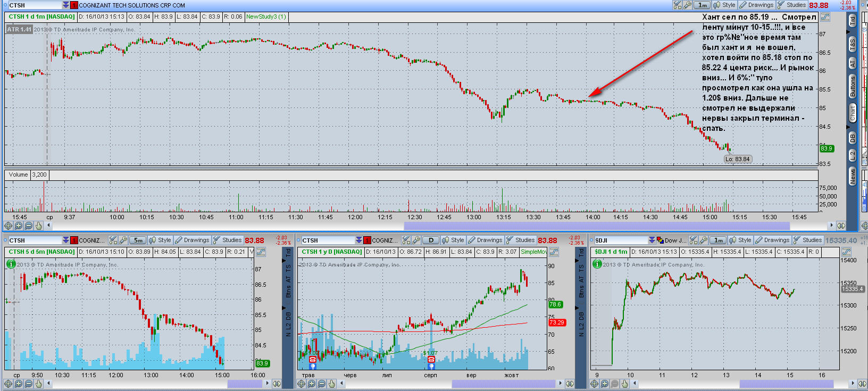Viewport: 868px width, 391px height.
Task: Open the News side tab of main chart
Action: 853,176
